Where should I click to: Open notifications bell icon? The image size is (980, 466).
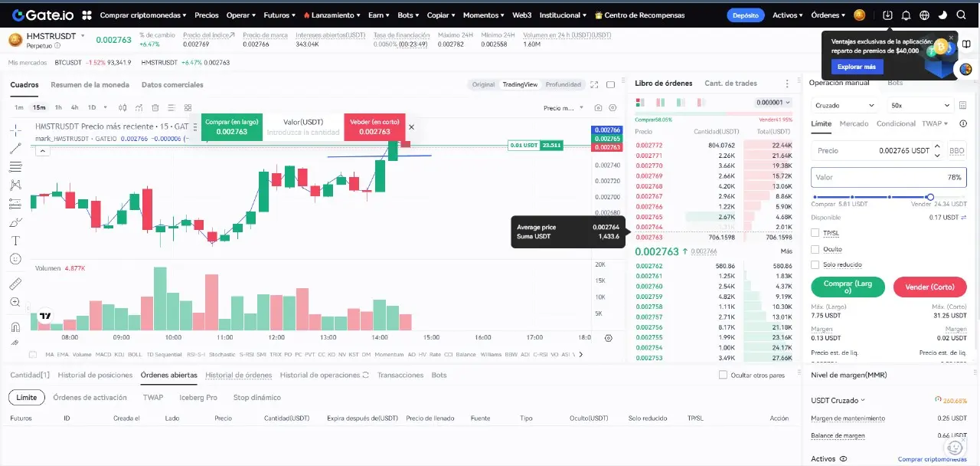tap(906, 15)
